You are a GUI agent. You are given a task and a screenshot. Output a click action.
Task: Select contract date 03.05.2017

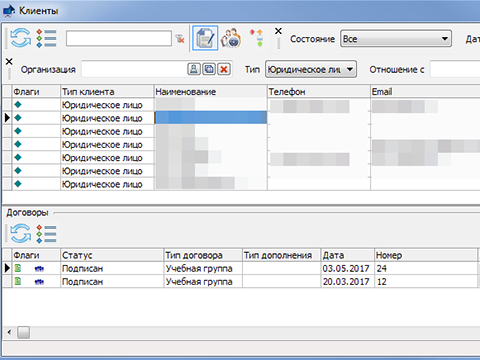[x=346, y=268]
